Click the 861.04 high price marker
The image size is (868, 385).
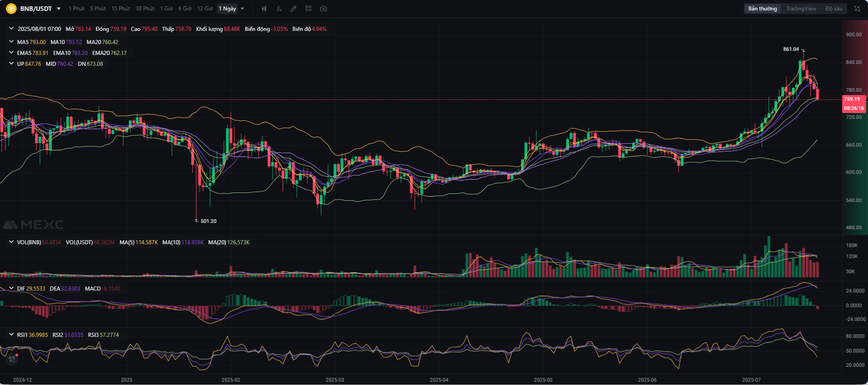coord(791,49)
